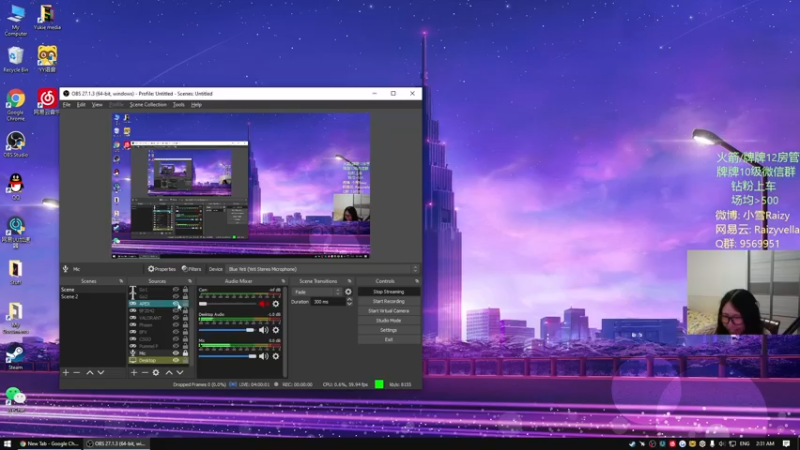Toggle the lock on the Pummel P source
This screenshot has height=450, width=800.
tap(185, 346)
